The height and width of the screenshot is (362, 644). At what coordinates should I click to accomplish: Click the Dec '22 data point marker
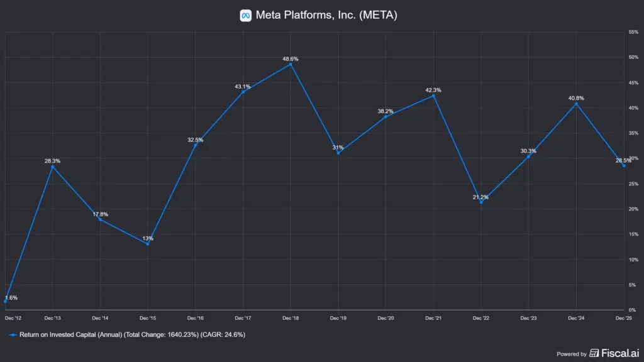[x=481, y=202]
